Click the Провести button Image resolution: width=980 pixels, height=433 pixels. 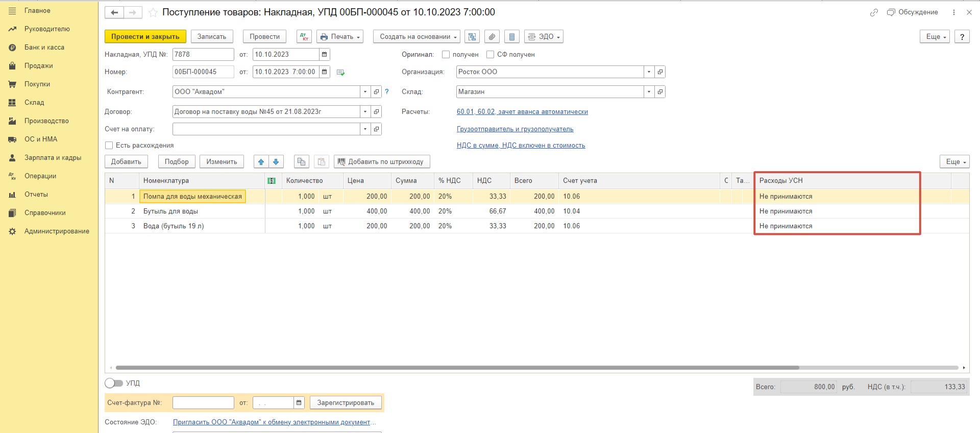264,37
